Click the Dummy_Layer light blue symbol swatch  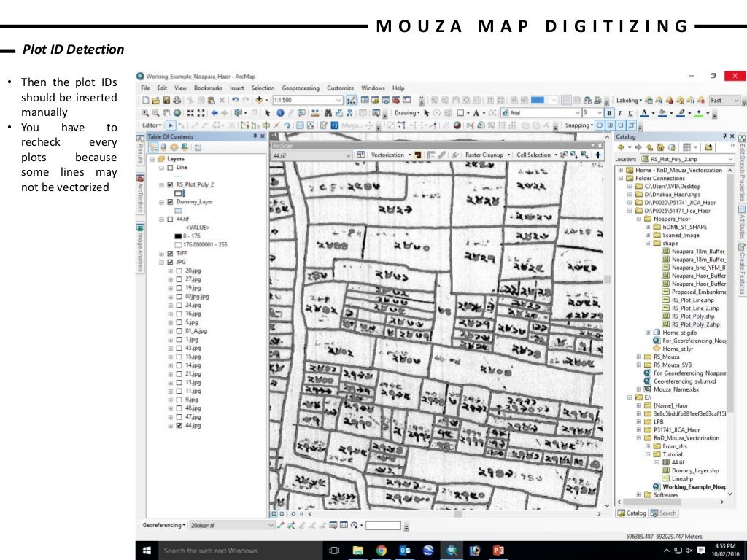click(x=179, y=210)
